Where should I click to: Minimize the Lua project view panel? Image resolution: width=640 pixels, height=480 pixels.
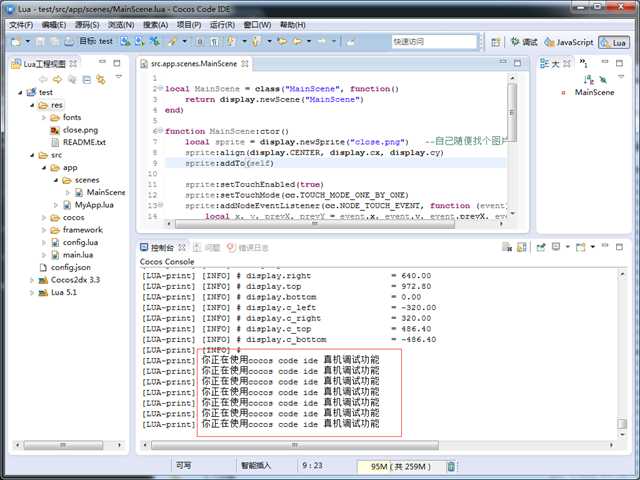tap(102, 62)
